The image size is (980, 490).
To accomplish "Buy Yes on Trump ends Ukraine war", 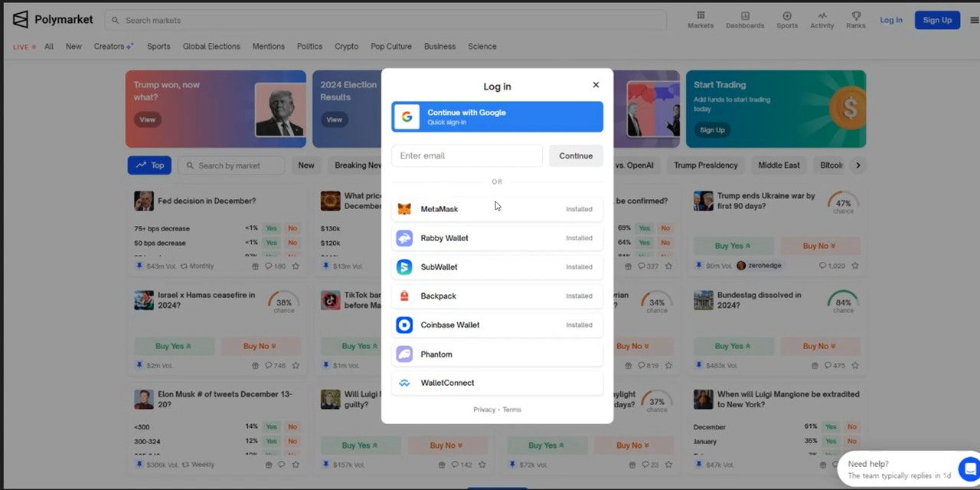I will point(733,246).
